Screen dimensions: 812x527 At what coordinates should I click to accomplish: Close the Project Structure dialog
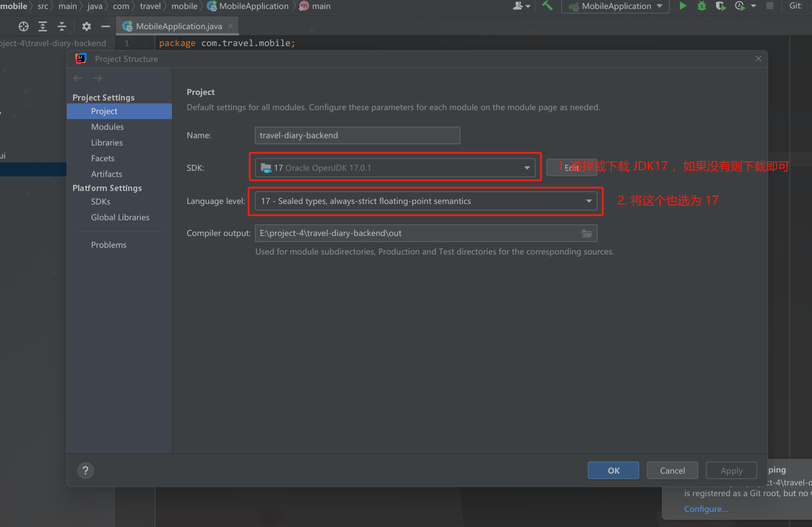(759, 58)
